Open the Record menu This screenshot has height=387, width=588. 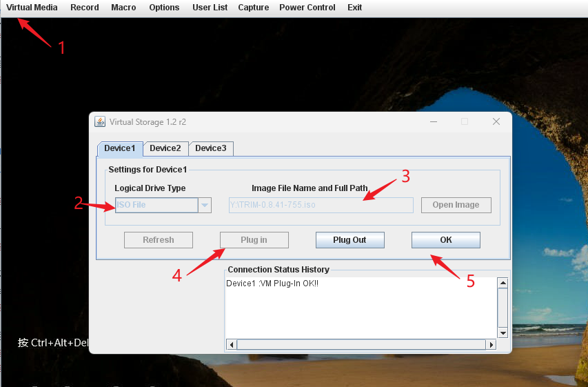(85, 8)
